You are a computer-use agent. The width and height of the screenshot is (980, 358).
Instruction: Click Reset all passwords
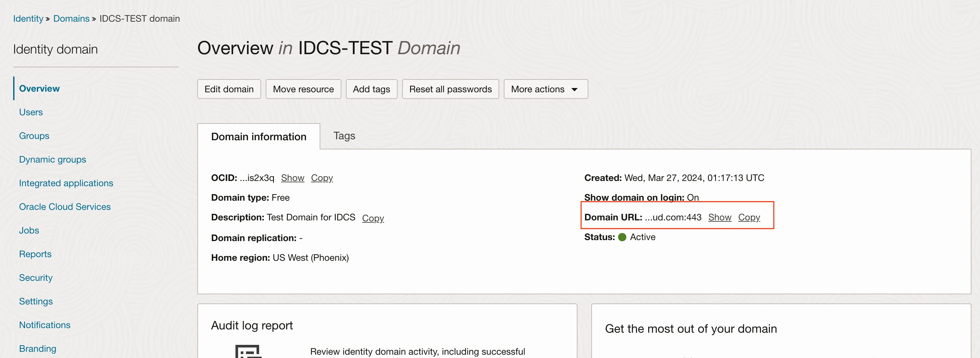click(451, 89)
